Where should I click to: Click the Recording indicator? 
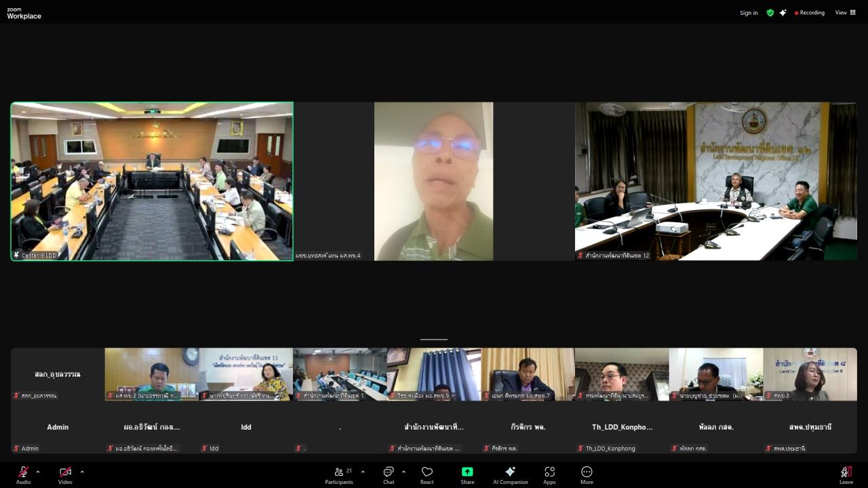coord(810,13)
